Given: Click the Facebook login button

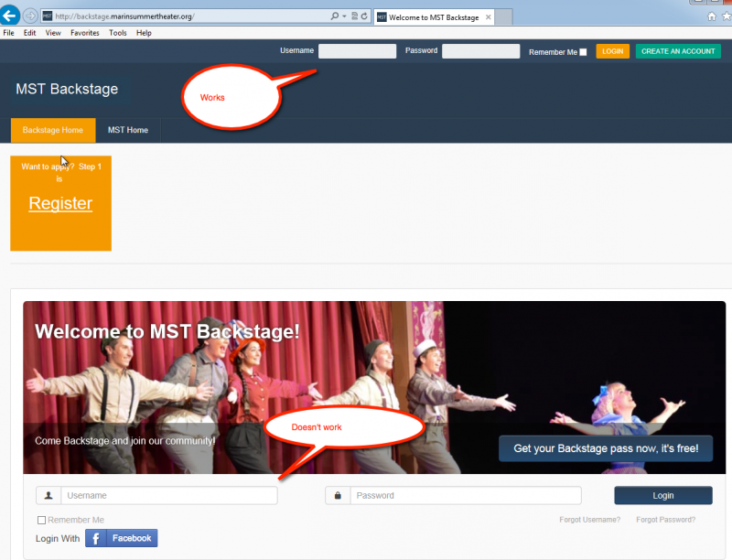Looking at the screenshot, I should point(122,538).
